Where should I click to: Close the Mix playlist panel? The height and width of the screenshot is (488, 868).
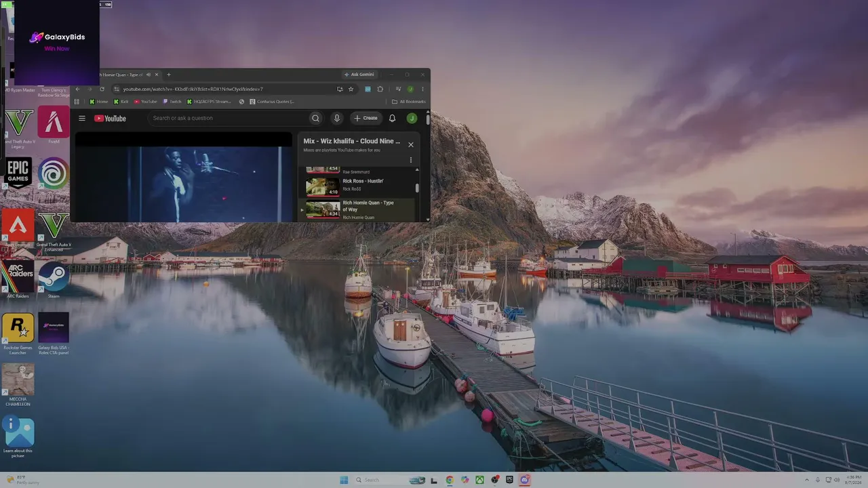point(410,144)
